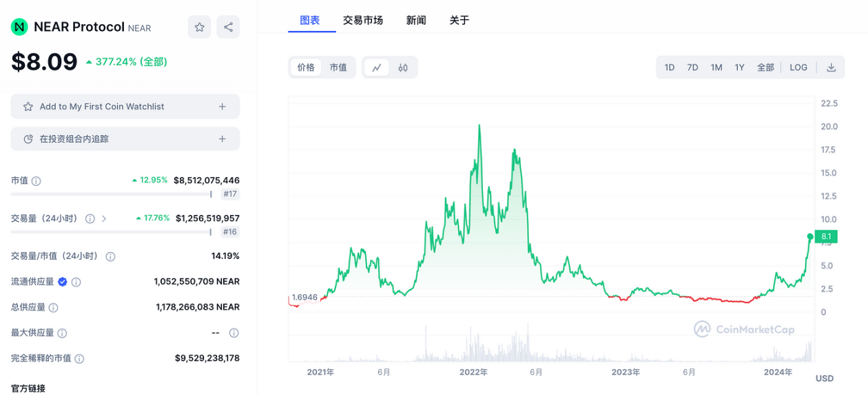Toggle chart to 价格 view
Image resolution: width=868 pixels, height=394 pixels.
[306, 68]
